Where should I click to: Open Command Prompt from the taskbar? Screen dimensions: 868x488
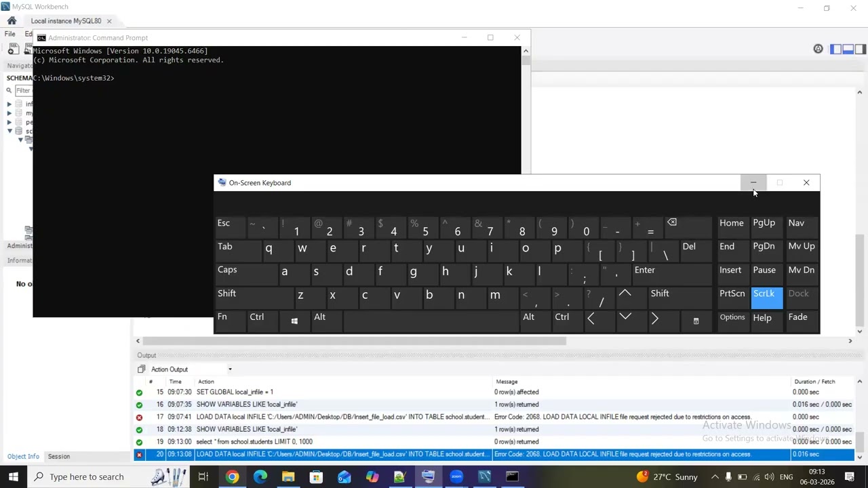pos(512,476)
